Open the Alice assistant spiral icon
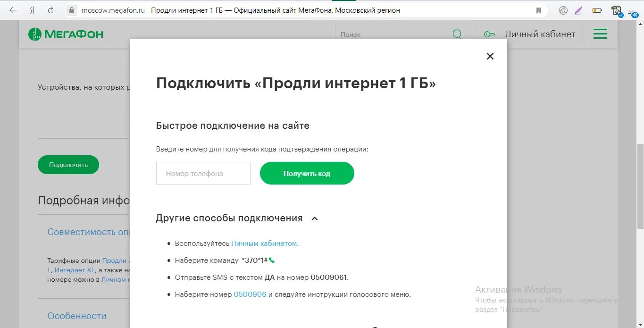 [563, 10]
